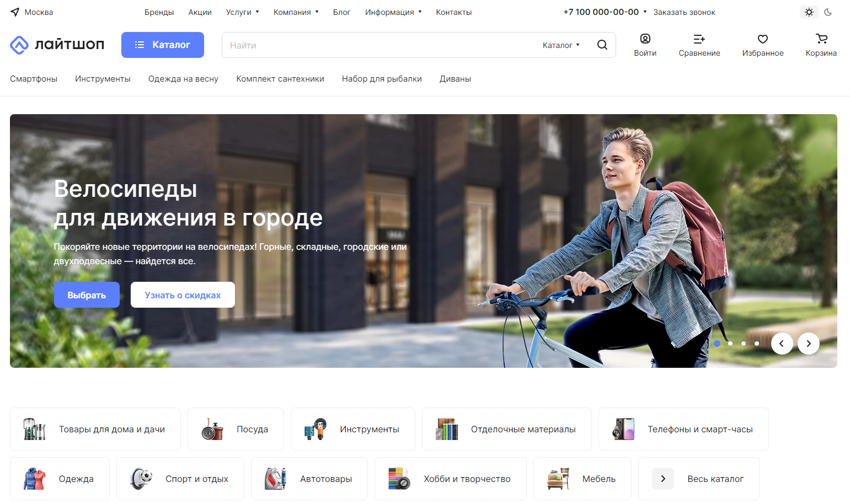The height and width of the screenshot is (504, 850).
Task: Open Избранное heart icon
Action: click(x=762, y=39)
